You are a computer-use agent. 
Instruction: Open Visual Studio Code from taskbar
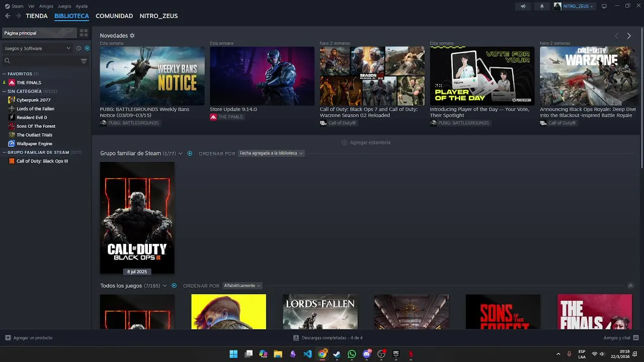307,354
